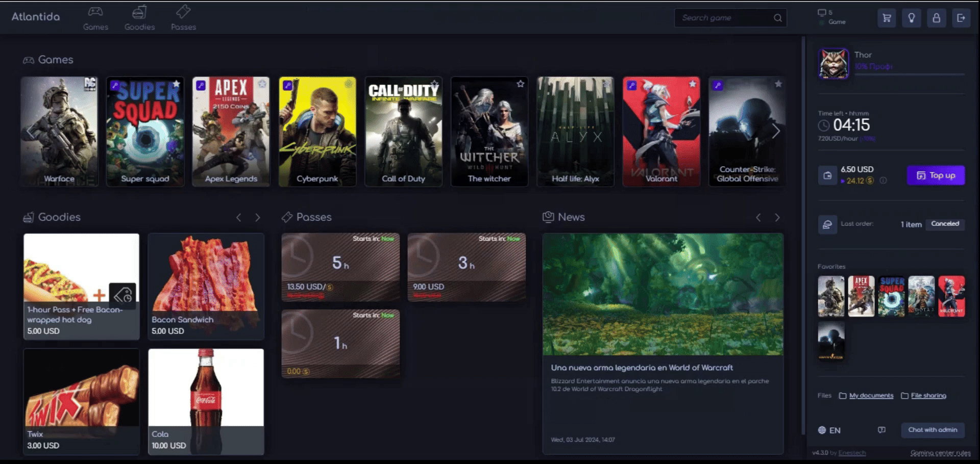
Task: Toggle favorite star on The witcher
Action: pyautogui.click(x=521, y=84)
